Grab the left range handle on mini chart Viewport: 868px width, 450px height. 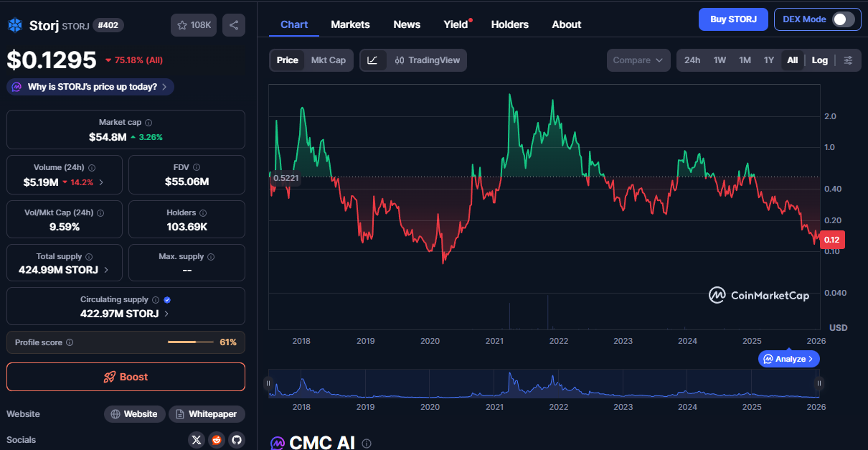click(x=268, y=383)
